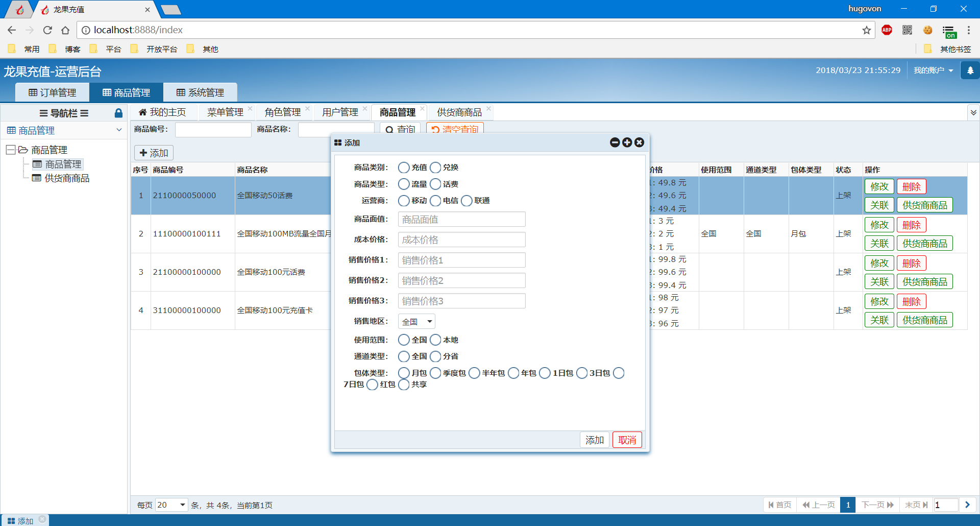
Task: Click the dialog maximize (plus) icon
Action: (x=627, y=142)
